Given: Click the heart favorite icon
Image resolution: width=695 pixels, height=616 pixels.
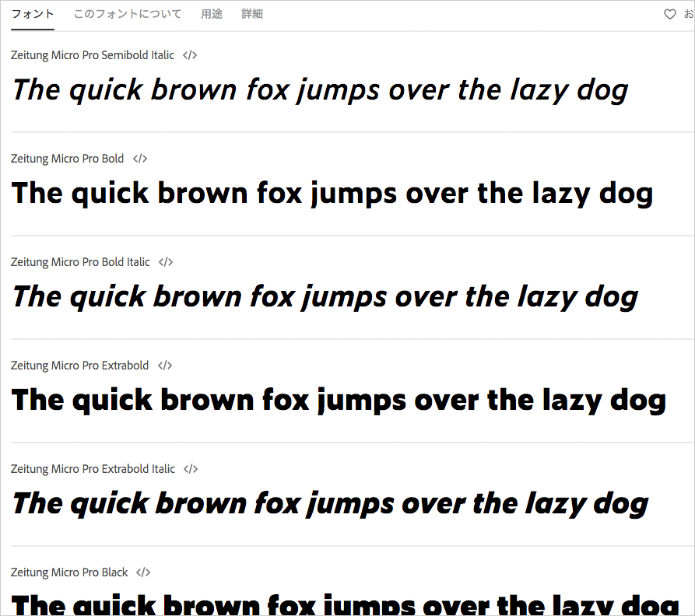Looking at the screenshot, I should pos(670,14).
